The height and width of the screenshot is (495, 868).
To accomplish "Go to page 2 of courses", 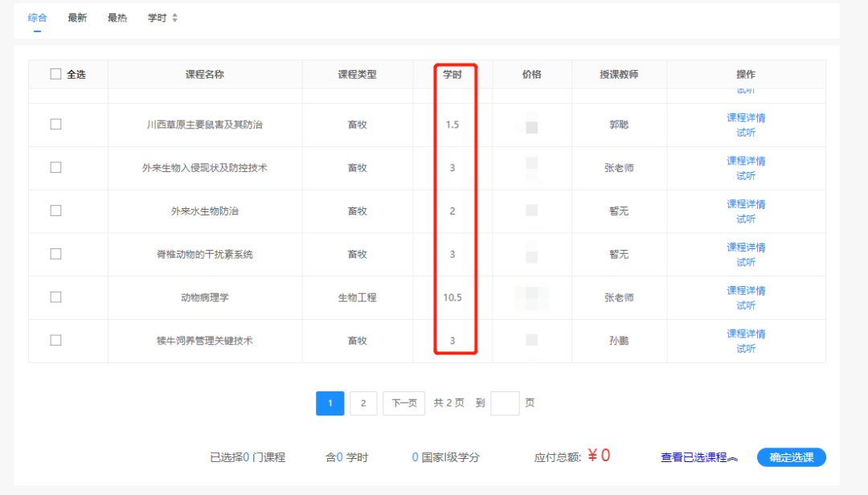I will (362, 403).
